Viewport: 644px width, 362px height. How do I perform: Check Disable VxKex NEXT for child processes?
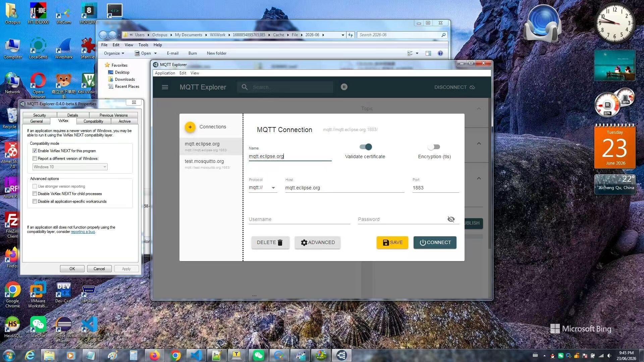(x=35, y=194)
